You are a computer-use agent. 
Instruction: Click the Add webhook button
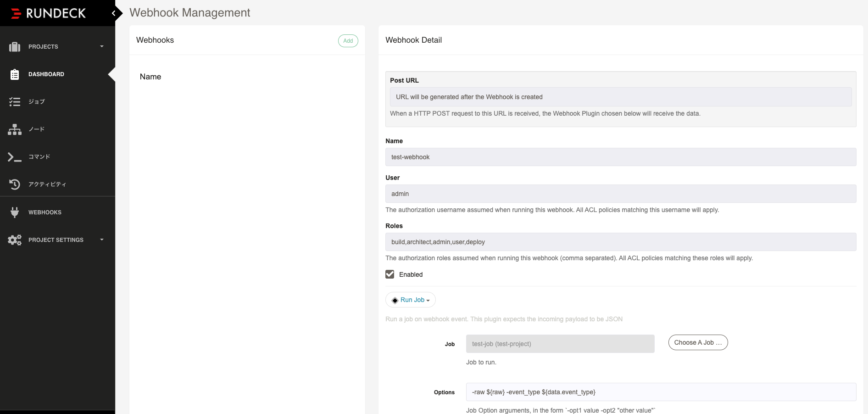348,41
